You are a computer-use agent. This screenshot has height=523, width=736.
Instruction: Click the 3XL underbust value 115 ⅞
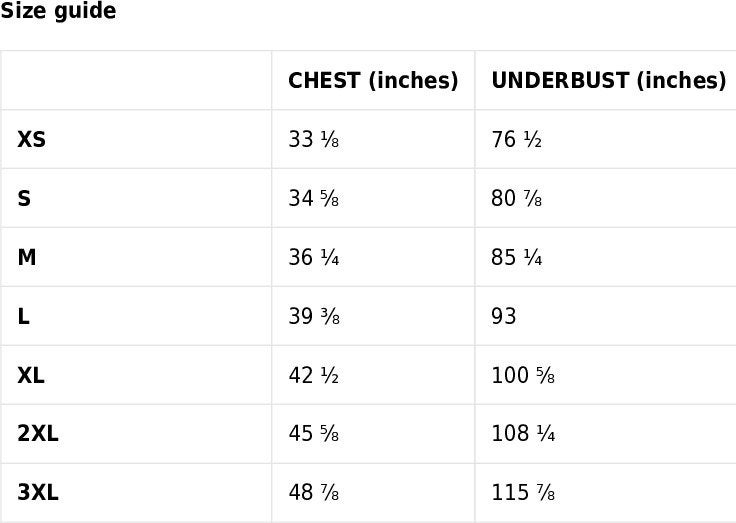pyautogui.click(x=523, y=492)
